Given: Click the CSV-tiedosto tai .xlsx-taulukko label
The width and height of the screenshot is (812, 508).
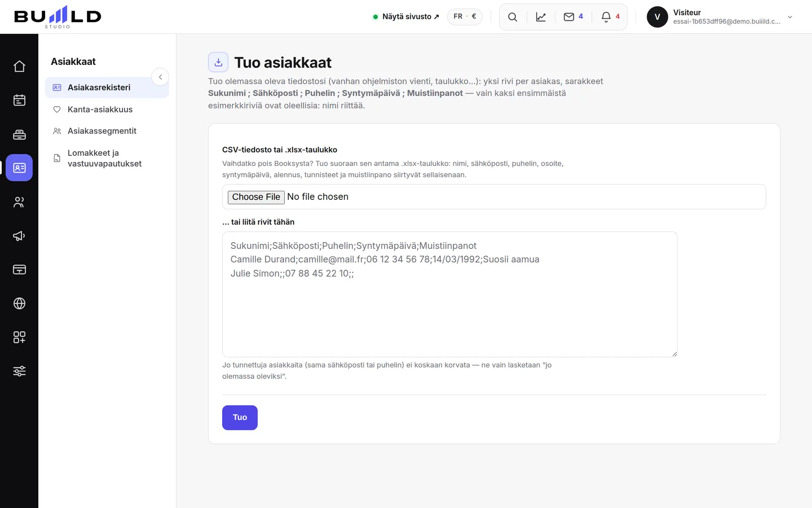Looking at the screenshot, I should [280, 150].
